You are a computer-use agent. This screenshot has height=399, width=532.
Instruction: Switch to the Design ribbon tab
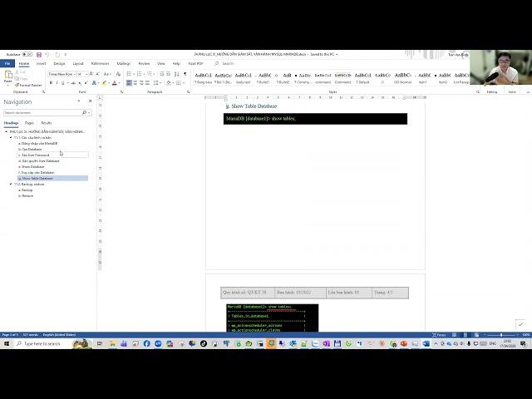click(59, 63)
